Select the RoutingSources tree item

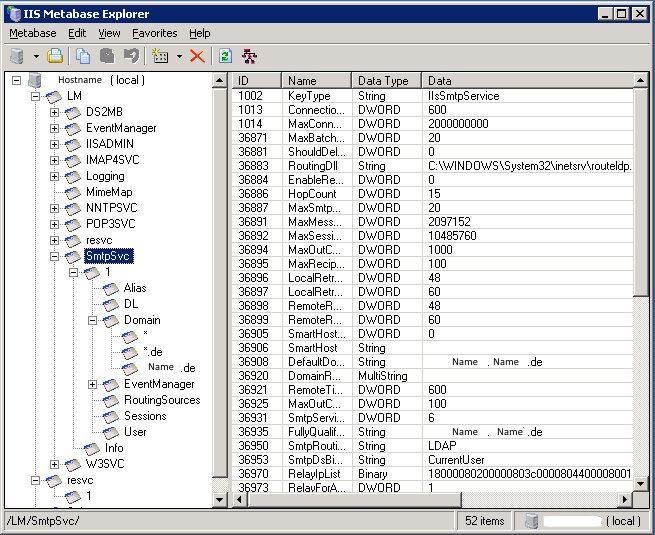click(x=161, y=400)
